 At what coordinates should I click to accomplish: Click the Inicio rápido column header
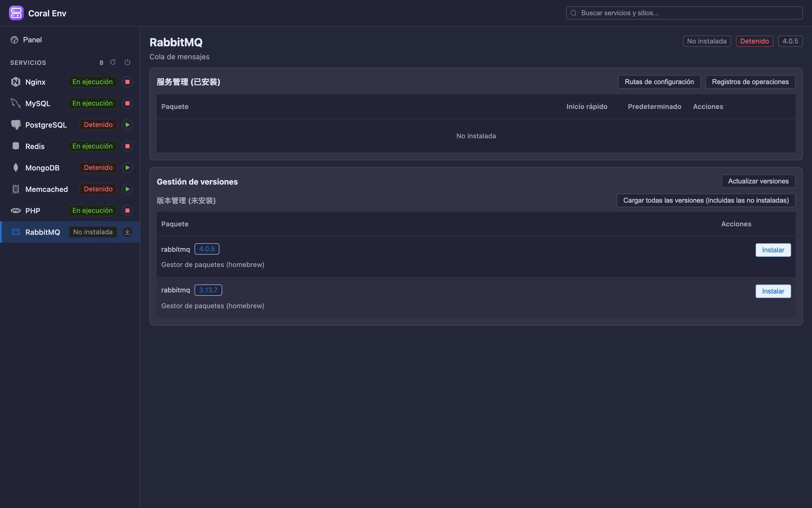click(586, 106)
